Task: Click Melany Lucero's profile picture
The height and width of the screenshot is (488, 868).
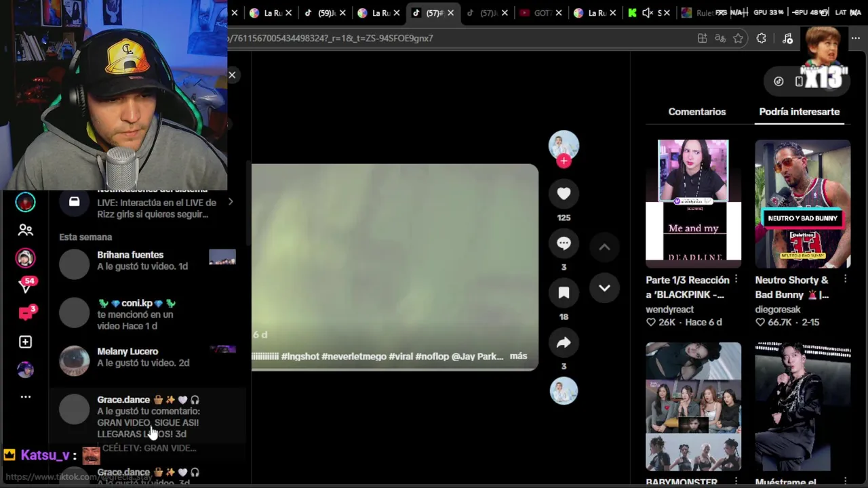Action: click(74, 361)
